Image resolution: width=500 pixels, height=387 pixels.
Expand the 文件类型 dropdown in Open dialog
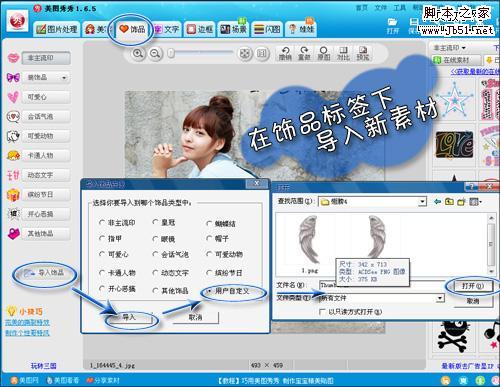440,298
